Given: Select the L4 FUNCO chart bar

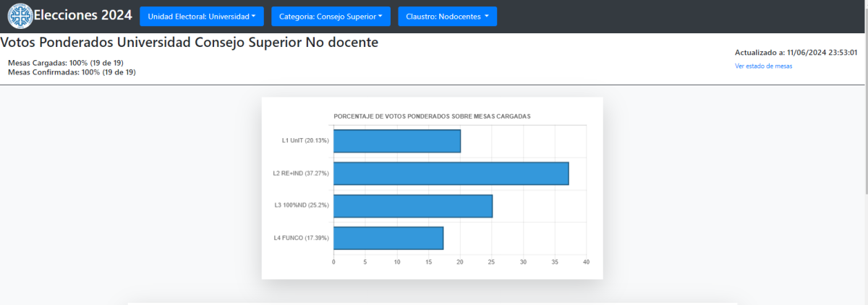Looking at the screenshot, I should click(x=388, y=238).
